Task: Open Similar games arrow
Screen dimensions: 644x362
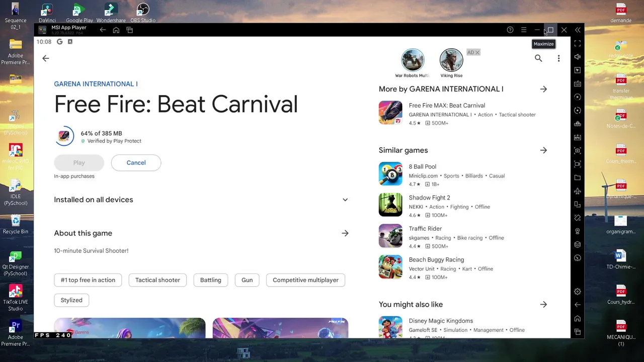Action: click(x=543, y=150)
